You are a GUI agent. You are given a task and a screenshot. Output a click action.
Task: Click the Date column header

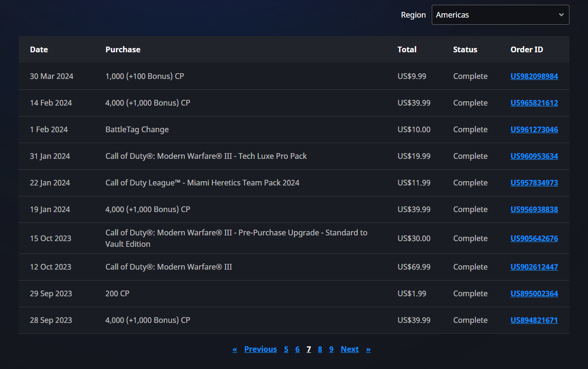tap(39, 49)
